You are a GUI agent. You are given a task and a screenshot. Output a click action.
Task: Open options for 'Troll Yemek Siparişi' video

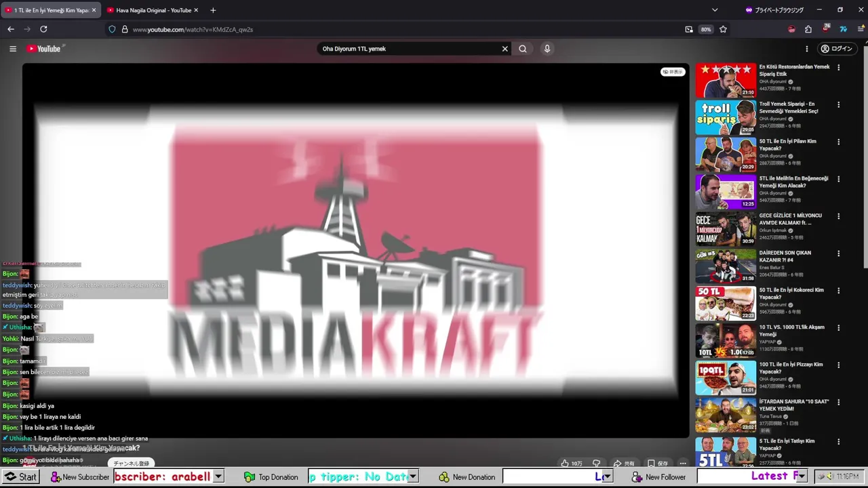[838, 105]
